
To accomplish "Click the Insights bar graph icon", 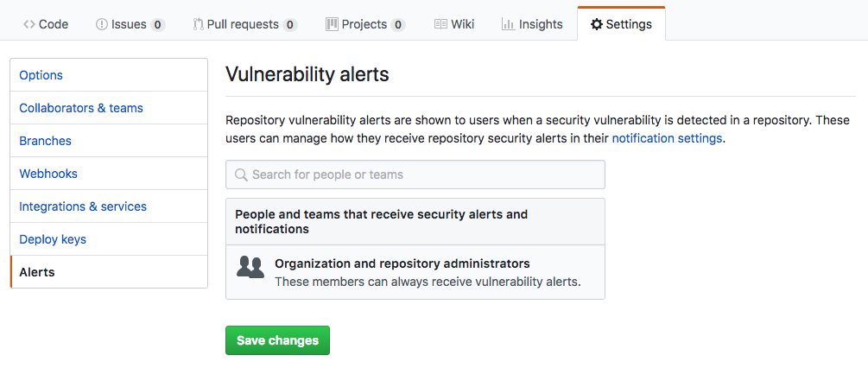I will pos(508,24).
